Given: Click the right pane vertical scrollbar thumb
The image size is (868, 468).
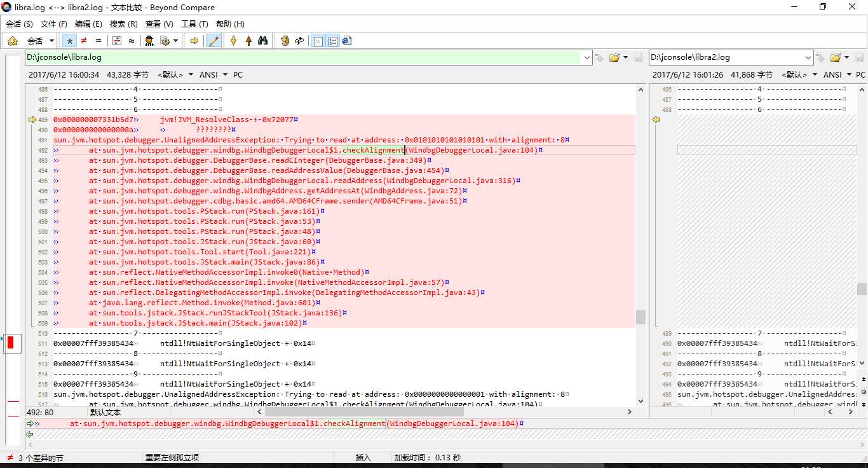Looking at the screenshot, I should pyautogui.click(x=862, y=289).
